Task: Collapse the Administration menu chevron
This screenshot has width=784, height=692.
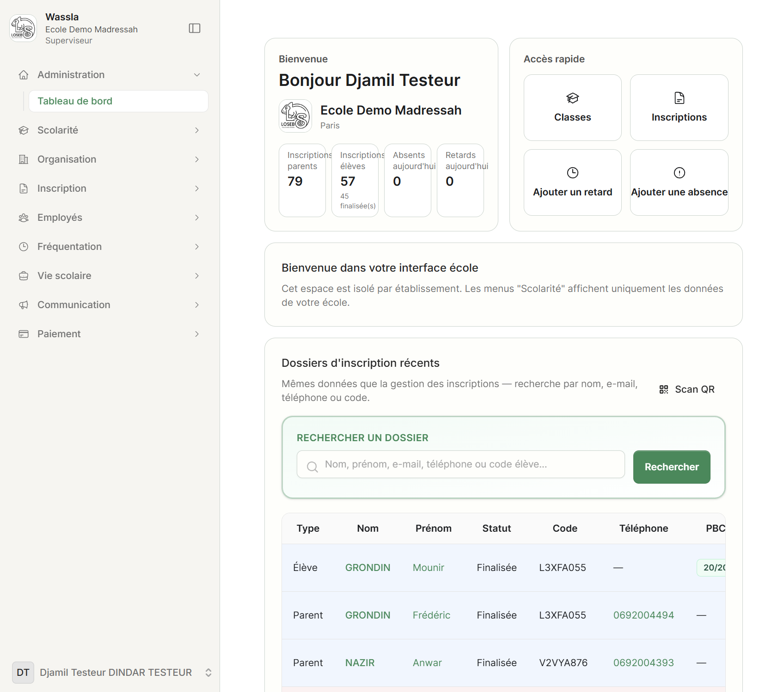Action: 197,75
